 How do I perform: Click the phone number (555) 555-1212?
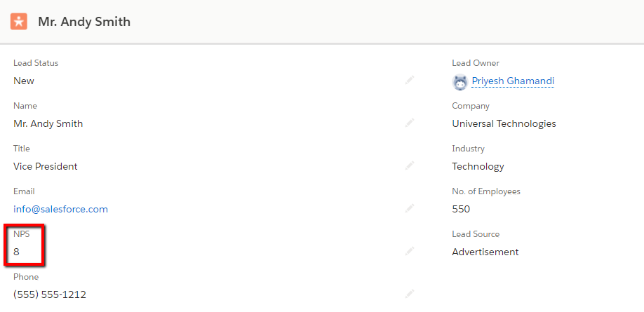[x=50, y=294]
